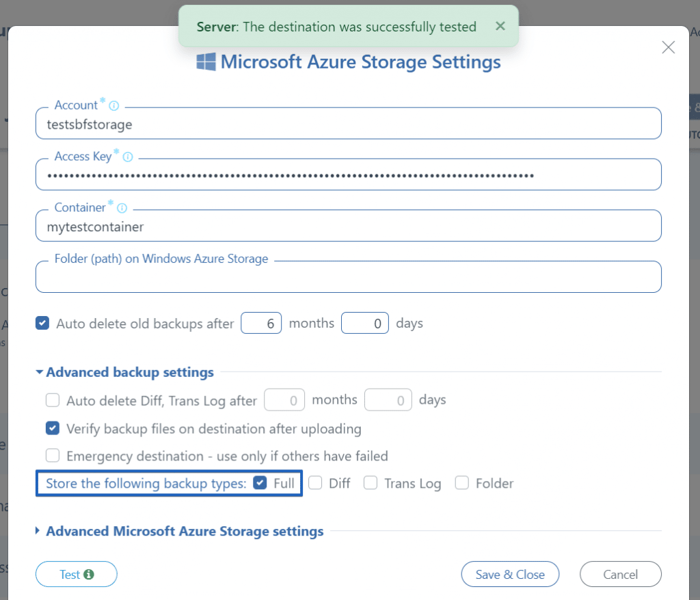The image size is (700, 600).
Task: Check the Diff backup type
Action: [314, 482]
